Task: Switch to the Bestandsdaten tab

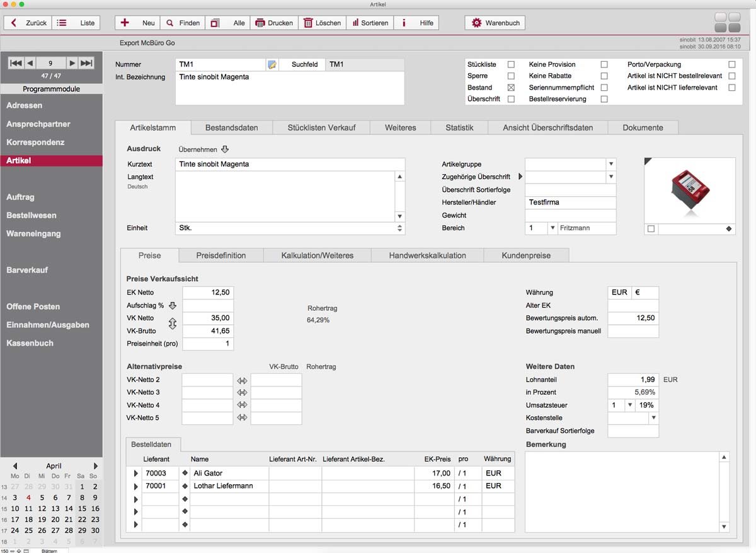Action: pyautogui.click(x=231, y=127)
